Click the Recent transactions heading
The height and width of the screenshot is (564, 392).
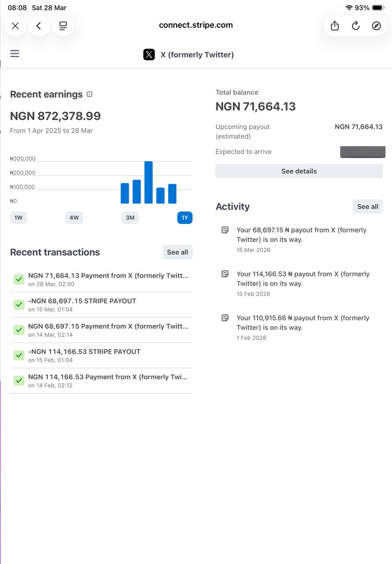(x=55, y=252)
